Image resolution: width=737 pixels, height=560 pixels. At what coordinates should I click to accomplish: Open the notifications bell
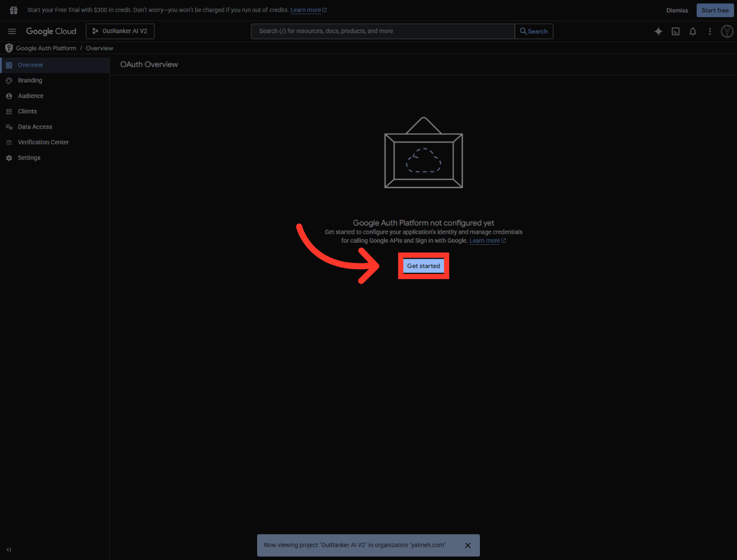click(x=692, y=31)
